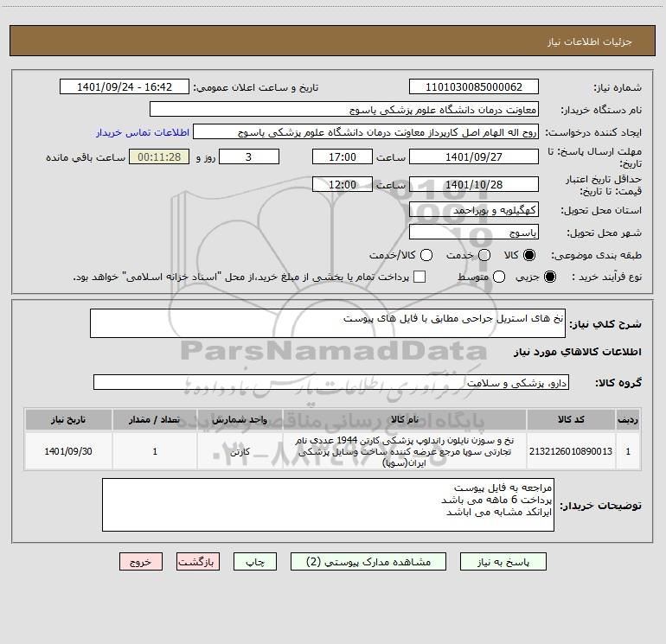
Task: Click the goods group field دارو، پزشکی و سلامت
Action: 331,382
